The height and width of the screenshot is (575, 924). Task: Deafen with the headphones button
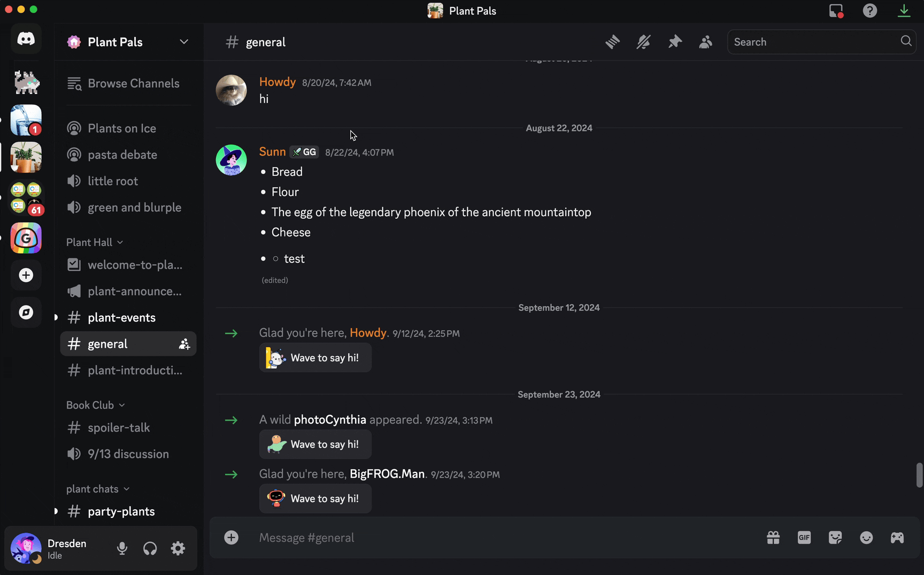tap(150, 548)
